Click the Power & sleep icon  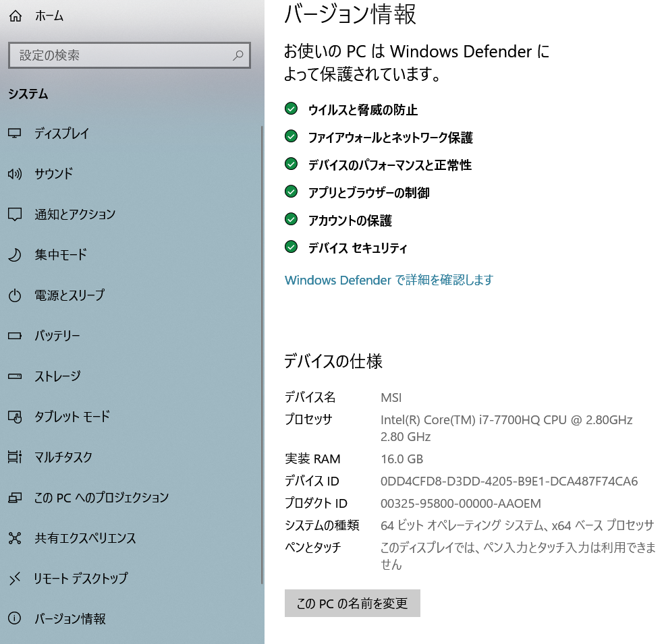pos(15,295)
